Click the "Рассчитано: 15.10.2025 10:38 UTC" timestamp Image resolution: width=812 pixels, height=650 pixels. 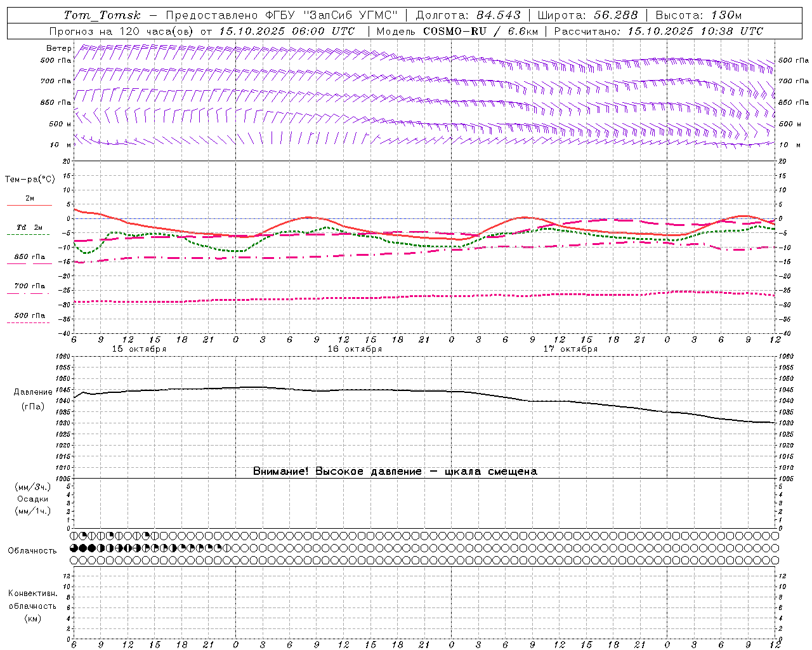pos(658,31)
